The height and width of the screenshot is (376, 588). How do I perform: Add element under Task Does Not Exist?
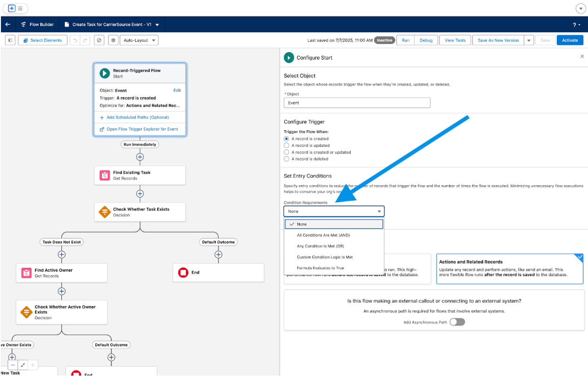[x=61, y=255]
